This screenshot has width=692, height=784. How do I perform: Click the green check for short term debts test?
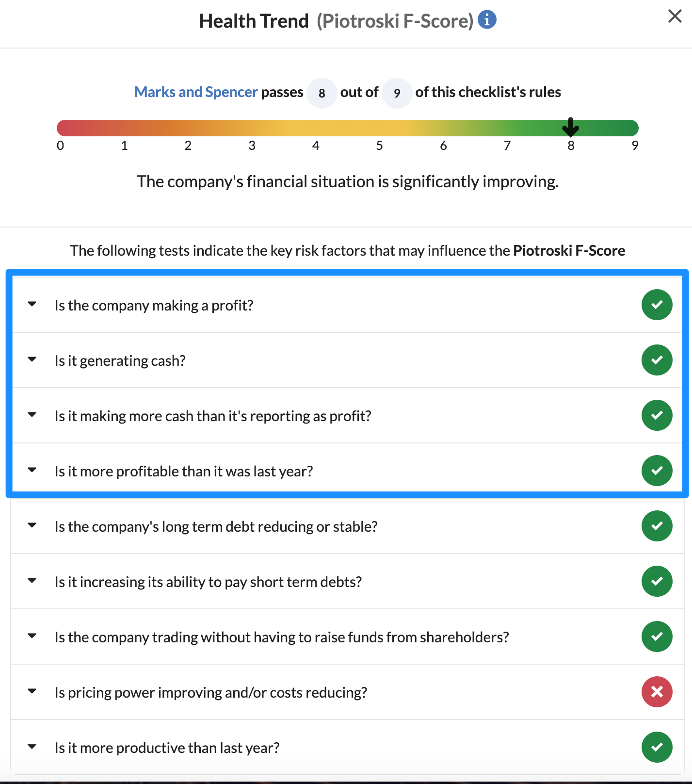point(657,581)
